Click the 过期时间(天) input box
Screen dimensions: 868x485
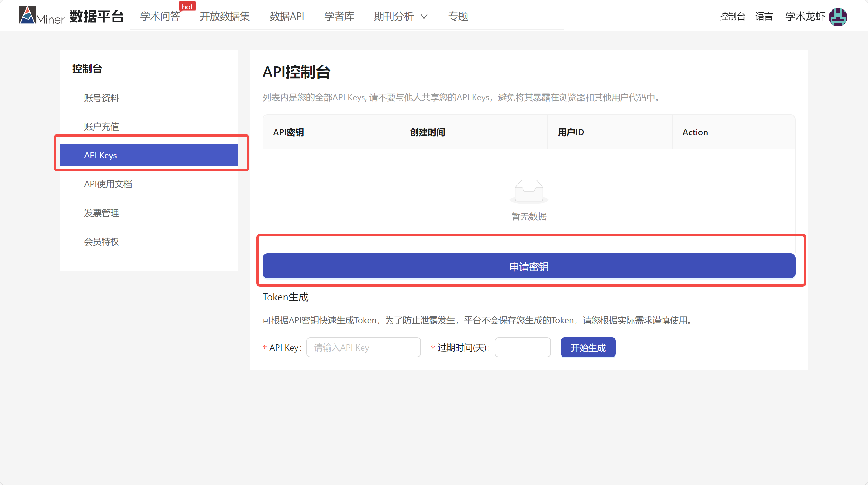pyautogui.click(x=522, y=347)
